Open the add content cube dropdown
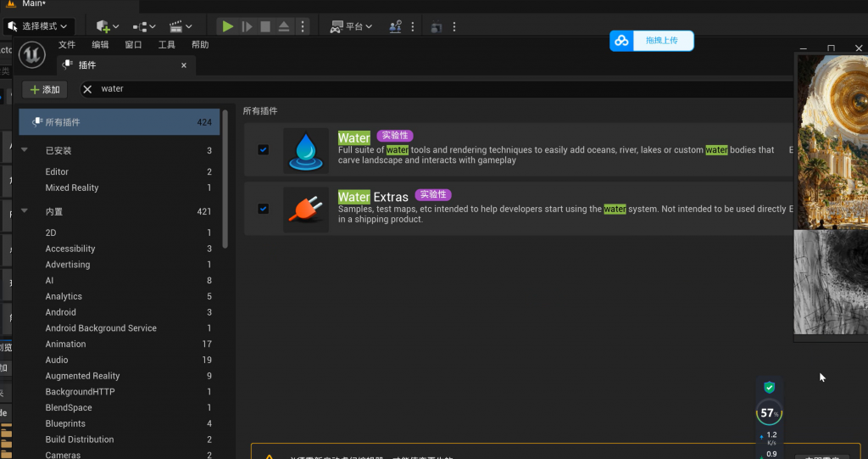868x459 pixels. pyautogui.click(x=108, y=26)
